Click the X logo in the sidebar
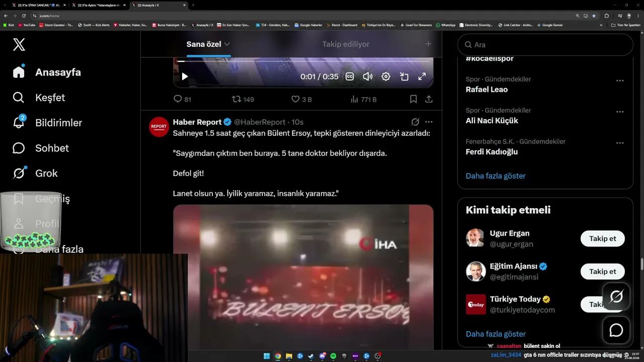 point(19,45)
